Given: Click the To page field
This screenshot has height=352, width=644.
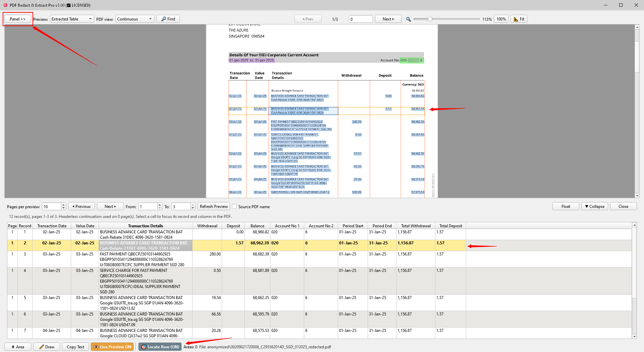Looking at the screenshot, I should [x=181, y=207].
